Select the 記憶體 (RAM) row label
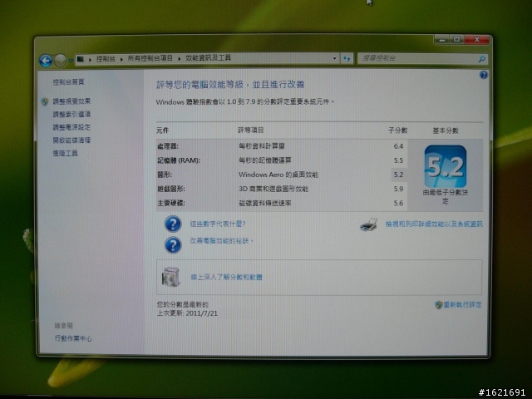The image size is (532, 399). [179, 160]
